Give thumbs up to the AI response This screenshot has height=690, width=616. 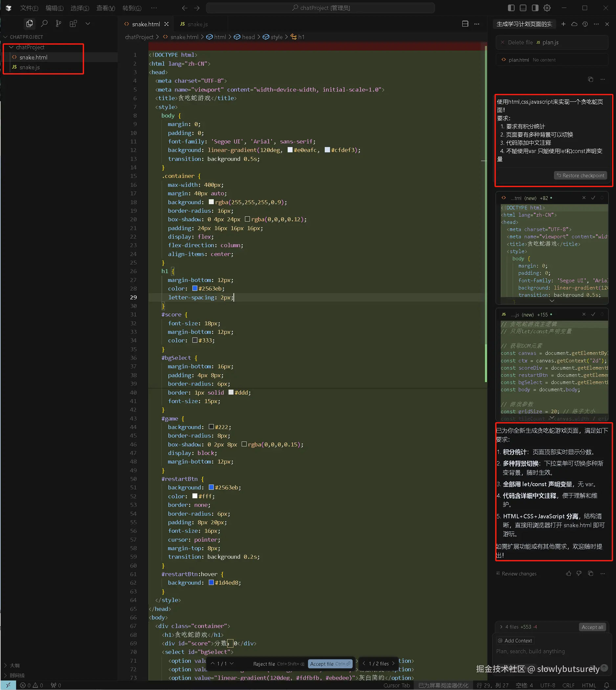click(569, 573)
